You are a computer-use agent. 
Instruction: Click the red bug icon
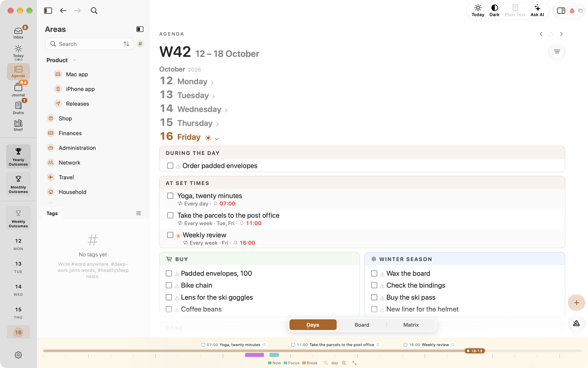tap(572, 11)
